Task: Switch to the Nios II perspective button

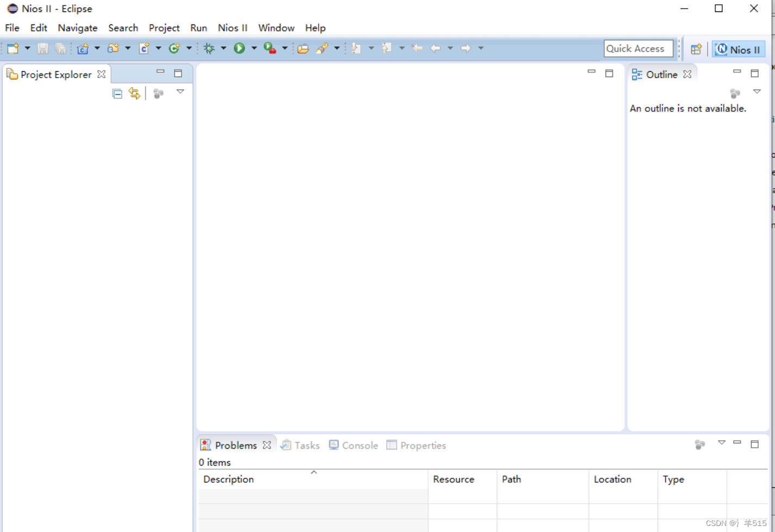Action: [739, 49]
